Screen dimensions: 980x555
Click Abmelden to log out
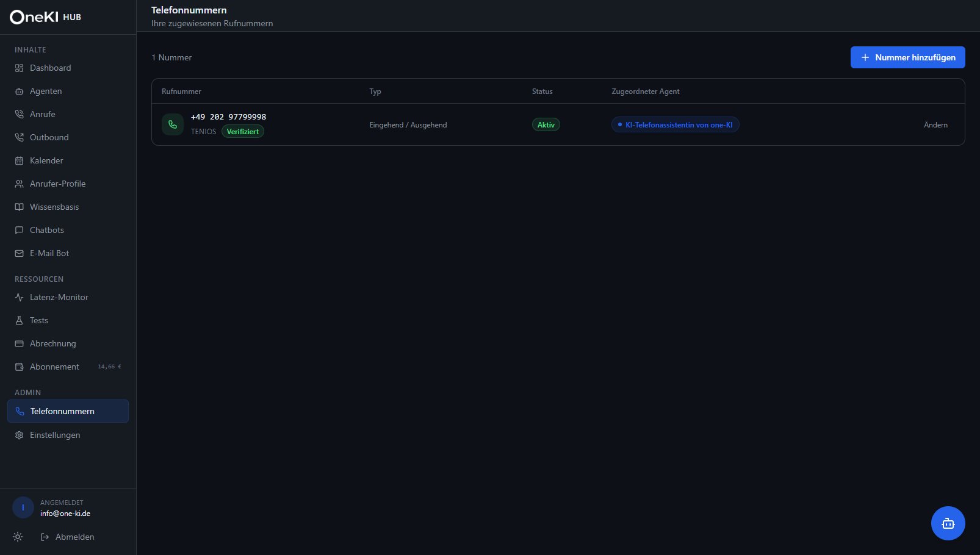point(67,537)
